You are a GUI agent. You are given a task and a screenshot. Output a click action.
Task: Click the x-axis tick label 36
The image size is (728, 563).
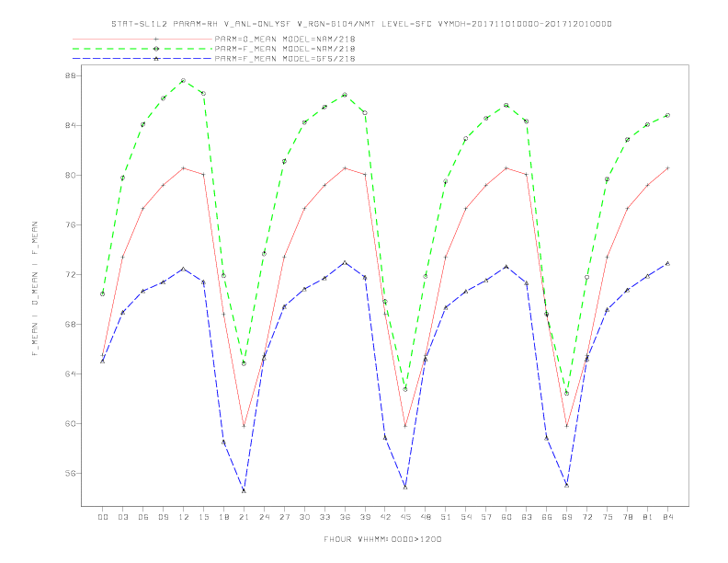click(x=345, y=517)
